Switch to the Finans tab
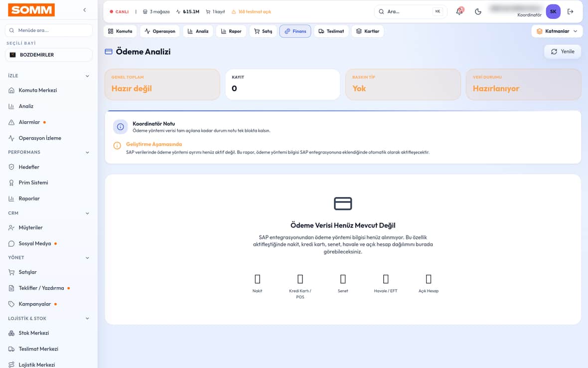This screenshot has height=368, width=588. [295, 31]
